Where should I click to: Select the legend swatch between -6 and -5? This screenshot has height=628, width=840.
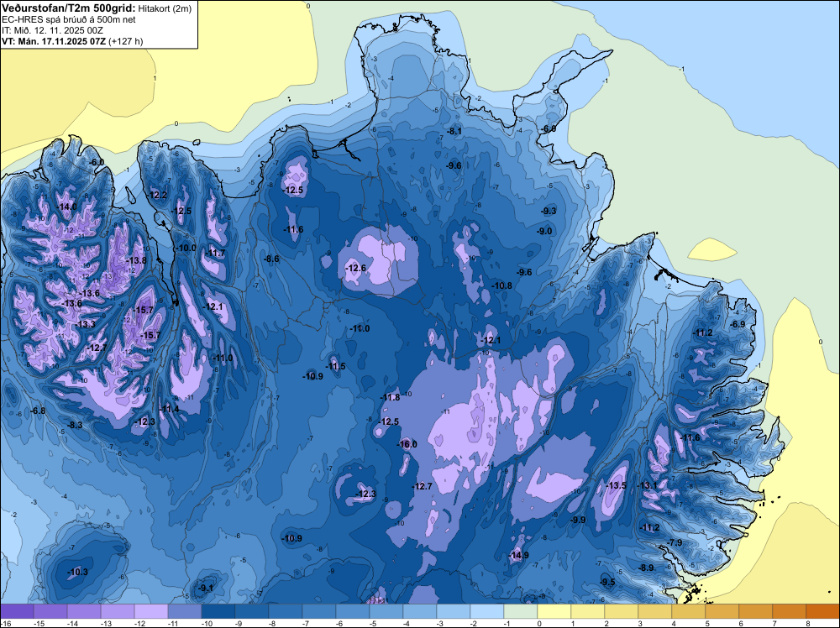pyautogui.click(x=353, y=611)
